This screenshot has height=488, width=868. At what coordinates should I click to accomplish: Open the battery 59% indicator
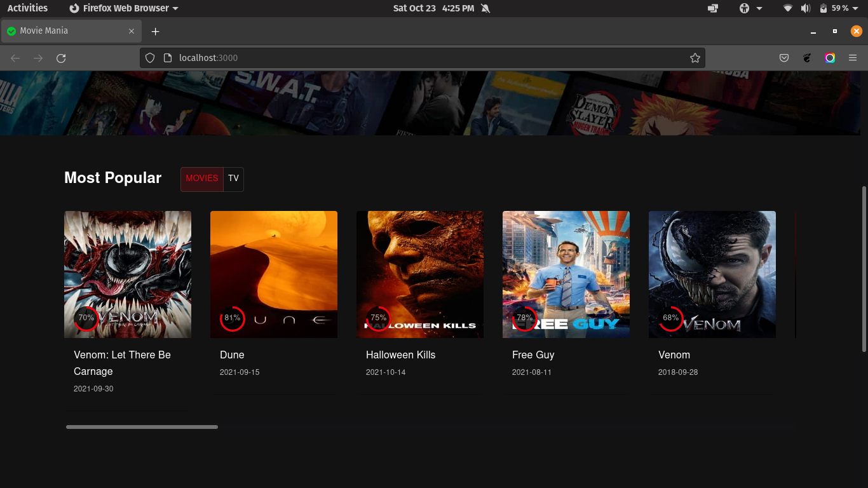(x=834, y=8)
